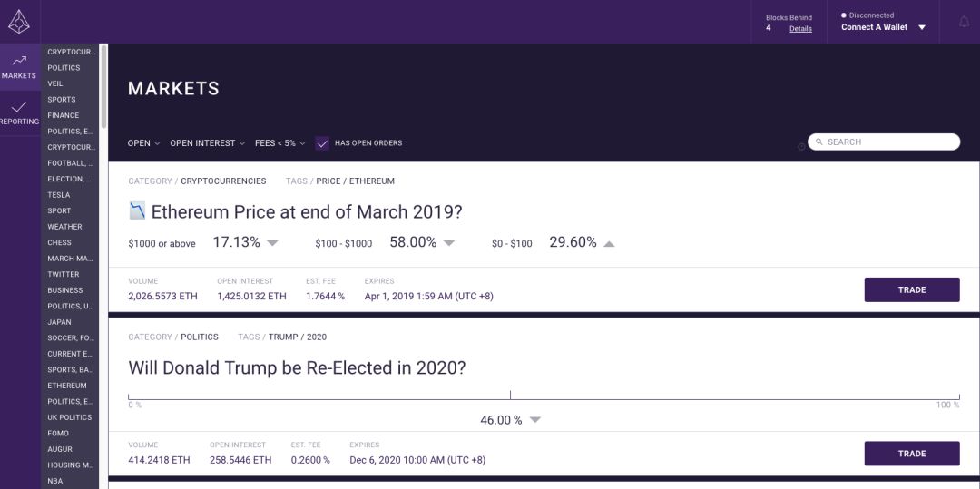The image size is (980, 489).
Task: Open the Markets chart icon in sidebar
Action: click(19, 61)
